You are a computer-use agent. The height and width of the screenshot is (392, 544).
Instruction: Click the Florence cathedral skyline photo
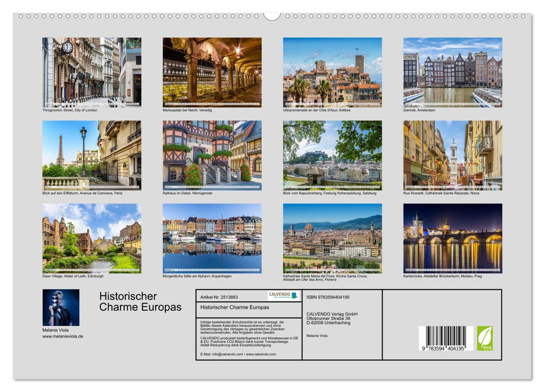click(x=332, y=239)
